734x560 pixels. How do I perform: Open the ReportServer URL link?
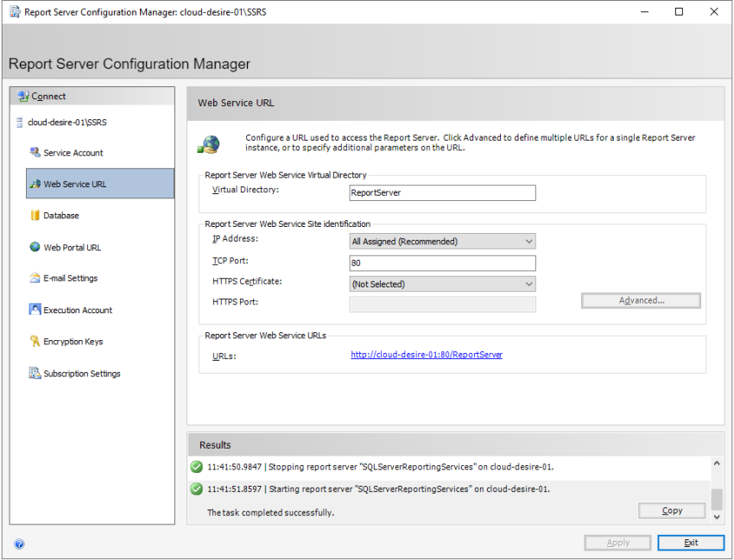click(x=426, y=355)
